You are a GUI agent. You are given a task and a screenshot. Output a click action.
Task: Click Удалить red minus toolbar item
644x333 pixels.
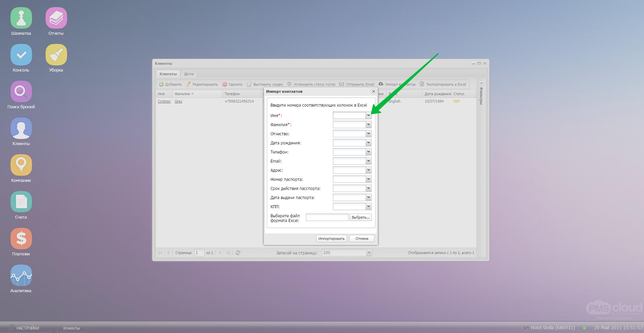[232, 84]
